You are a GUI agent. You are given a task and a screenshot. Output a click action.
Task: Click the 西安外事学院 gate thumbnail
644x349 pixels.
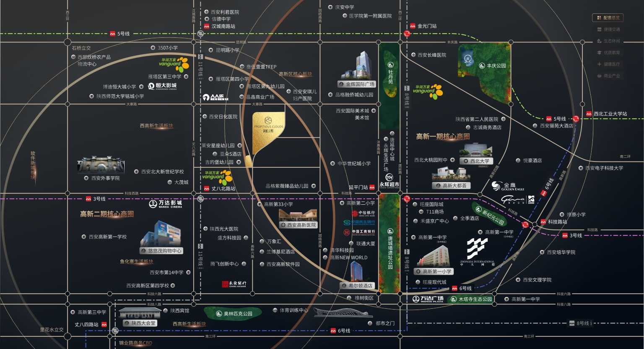101,164
